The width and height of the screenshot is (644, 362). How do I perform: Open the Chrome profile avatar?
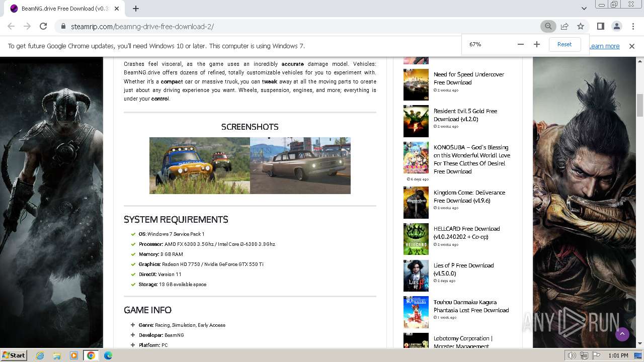(616, 27)
